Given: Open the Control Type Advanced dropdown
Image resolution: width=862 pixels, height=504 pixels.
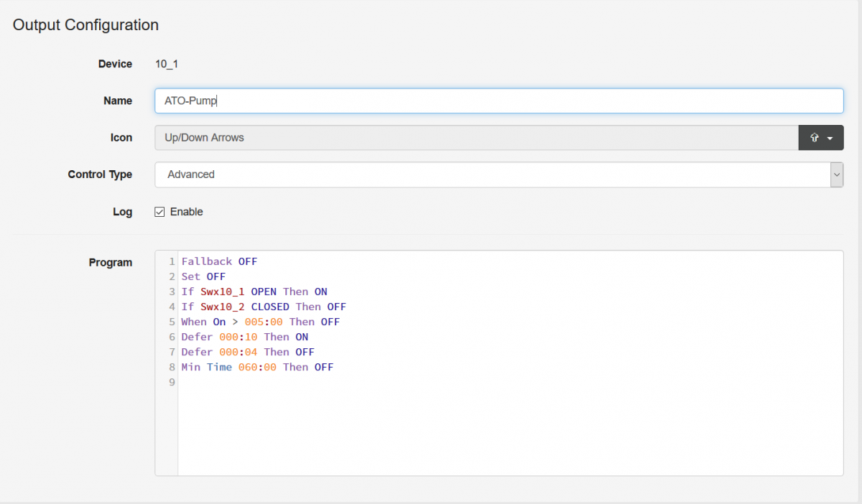Looking at the screenshot, I should (499, 174).
